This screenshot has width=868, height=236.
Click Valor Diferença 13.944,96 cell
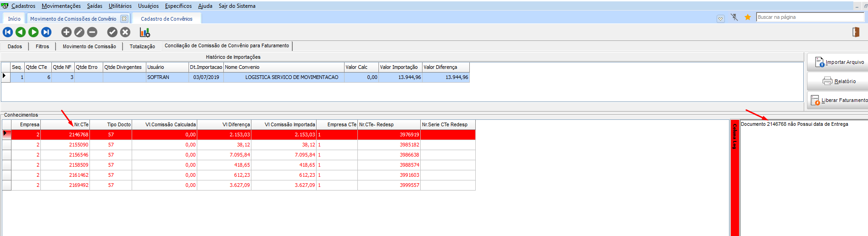tap(445, 77)
